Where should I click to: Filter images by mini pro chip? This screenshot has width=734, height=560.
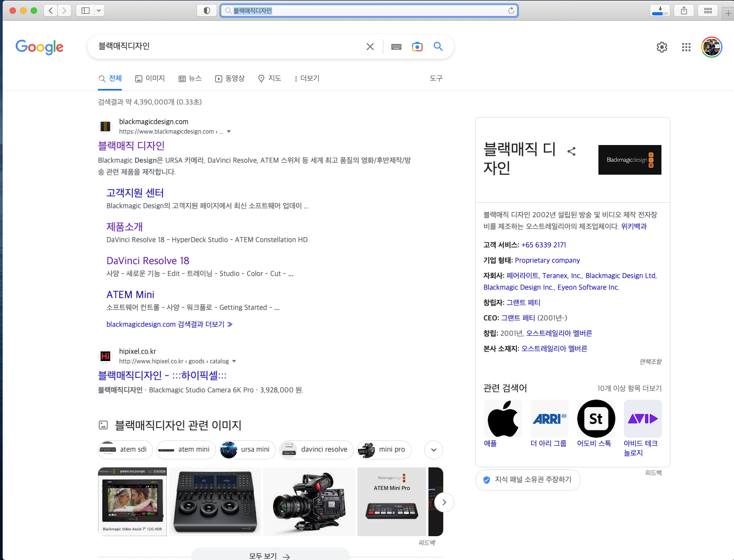point(384,450)
